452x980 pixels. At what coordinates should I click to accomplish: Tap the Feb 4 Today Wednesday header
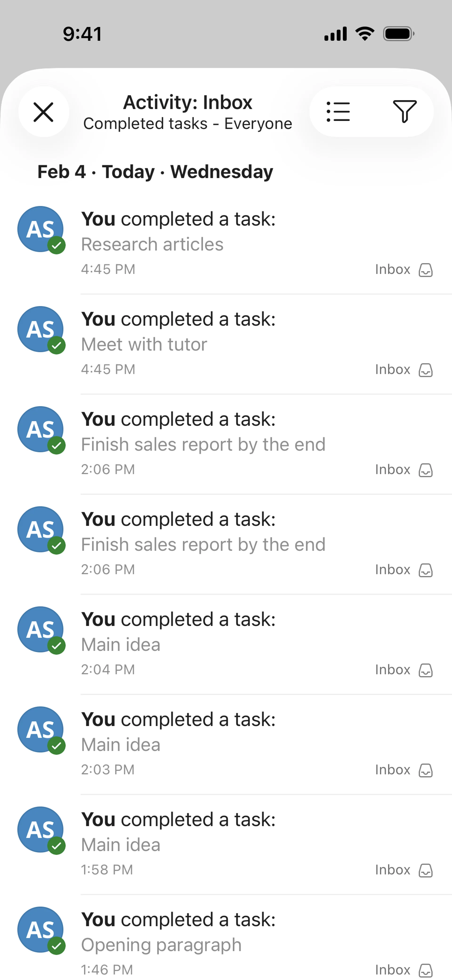pos(155,172)
